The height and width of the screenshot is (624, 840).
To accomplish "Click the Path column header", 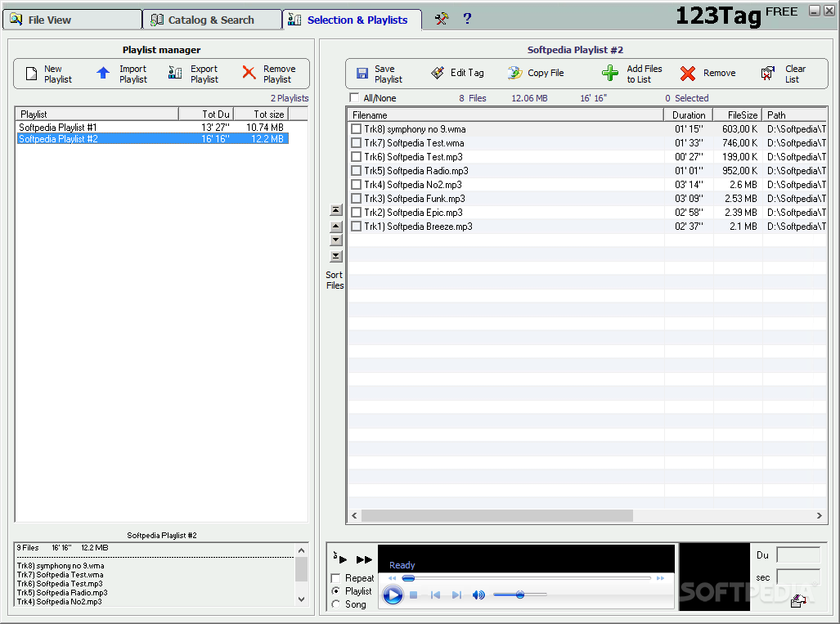I will pyautogui.click(x=794, y=115).
